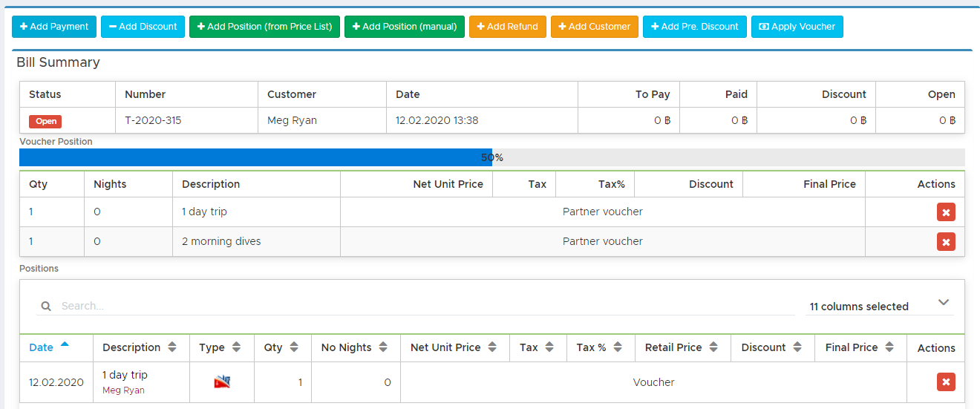
Task: Click the To Pay amount 0 ฿
Action: (x=662, y=120)
